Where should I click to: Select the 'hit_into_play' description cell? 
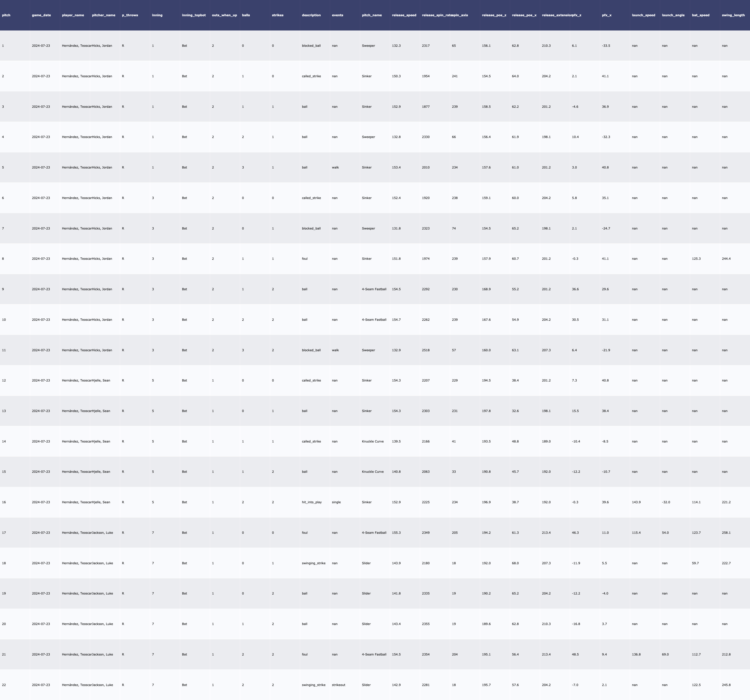click(x=311, y=502)
